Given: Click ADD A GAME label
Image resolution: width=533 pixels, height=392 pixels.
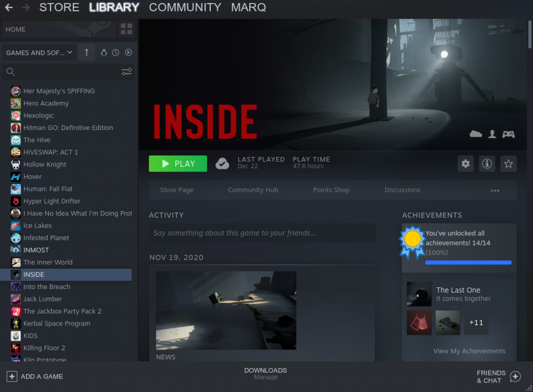Looking at the screenshot, I should coord(42,376).
